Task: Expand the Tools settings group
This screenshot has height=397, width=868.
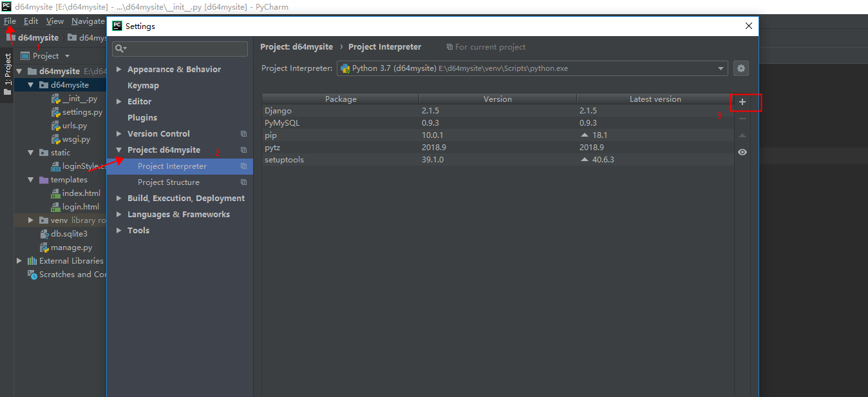Action: click(119, 230)
